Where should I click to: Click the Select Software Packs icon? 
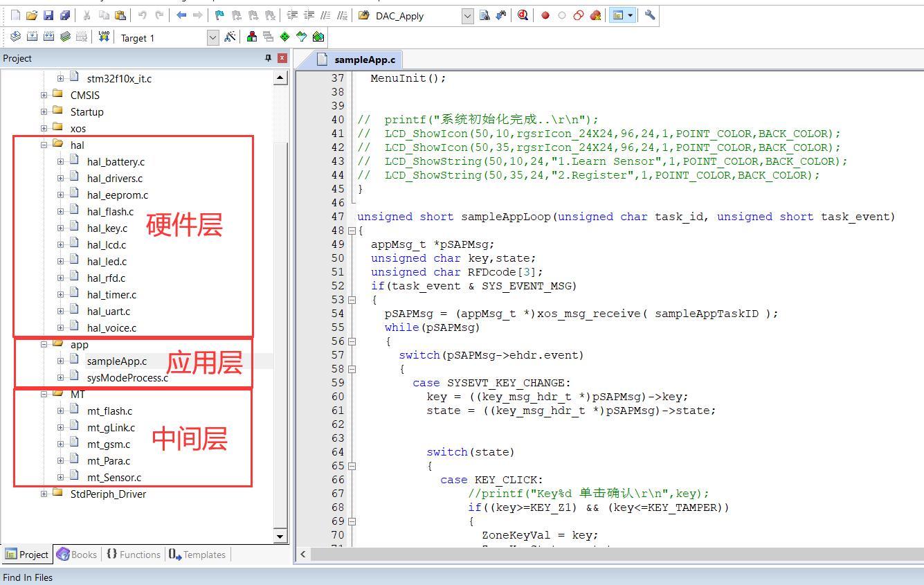pos(302,37)
